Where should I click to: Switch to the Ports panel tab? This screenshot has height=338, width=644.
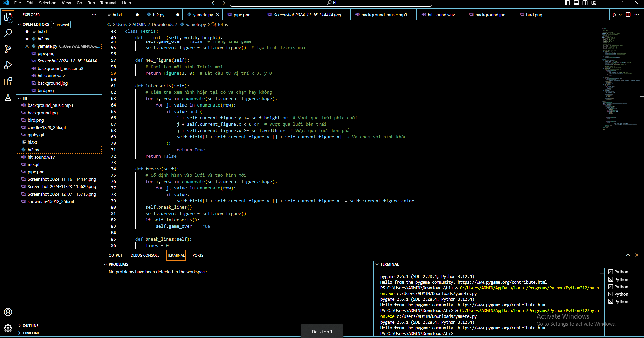point(198,255)
